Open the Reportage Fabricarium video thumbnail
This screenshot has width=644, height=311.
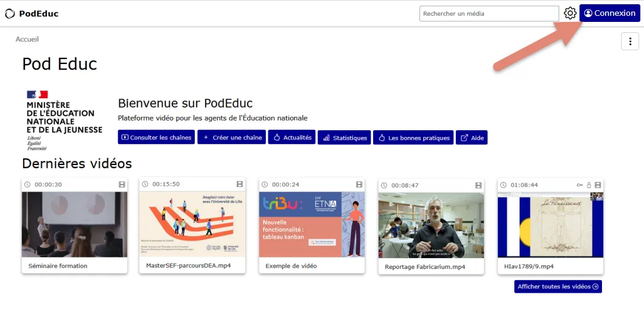click(431, 225)
